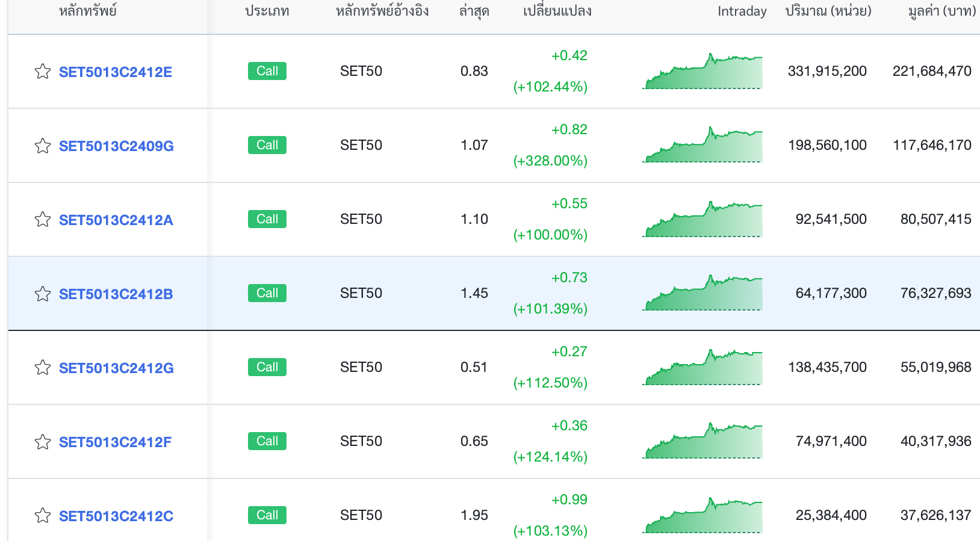Star SET5013C2412E as a favorite

43,72
